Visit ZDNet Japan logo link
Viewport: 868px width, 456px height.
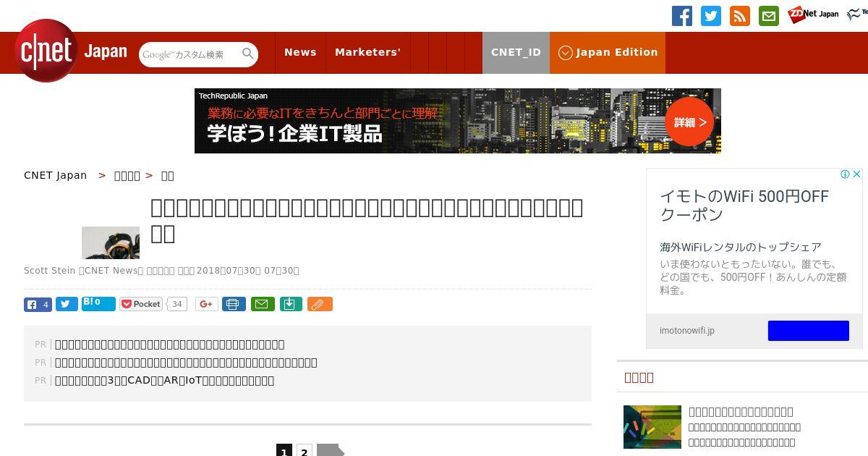[813, 14]
